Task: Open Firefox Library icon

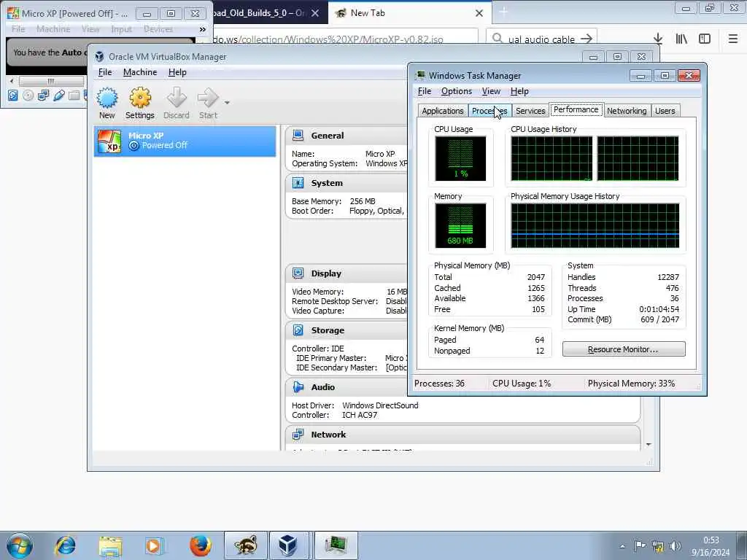Action: pyautogui.click(x=681, y=39)
